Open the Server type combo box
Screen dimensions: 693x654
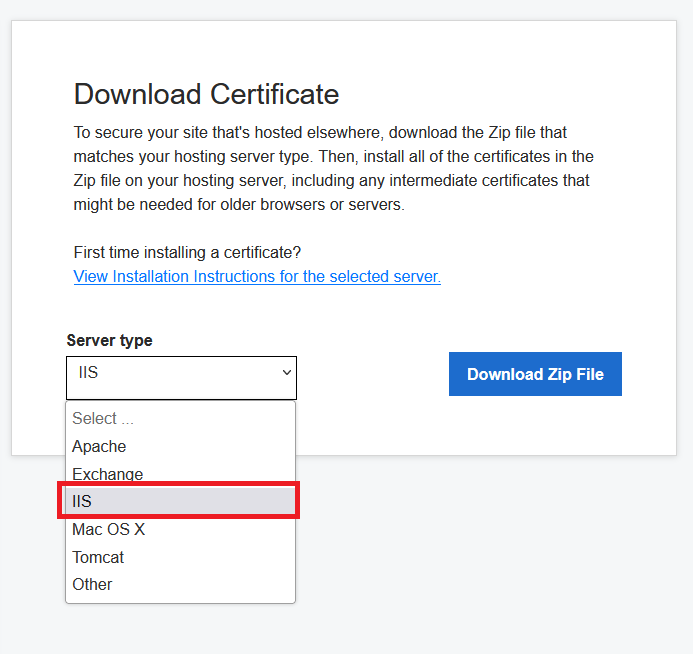tap(181, 378)
